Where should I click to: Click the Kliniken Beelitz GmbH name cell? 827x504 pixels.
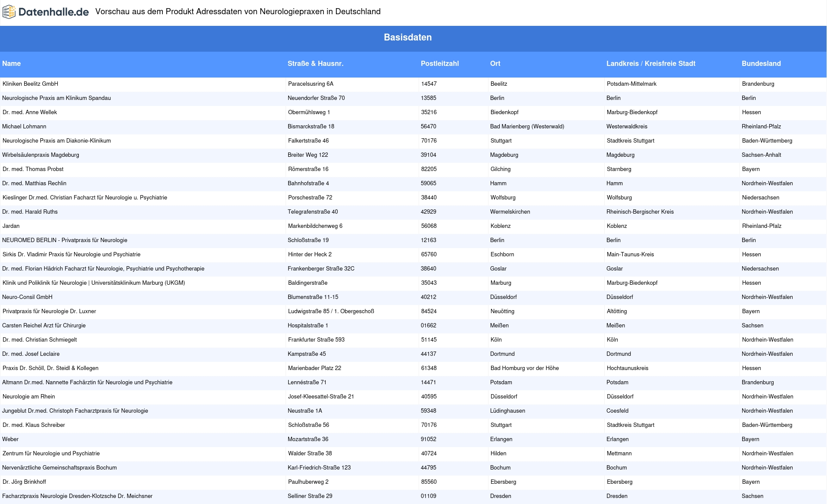click(30, 84)
